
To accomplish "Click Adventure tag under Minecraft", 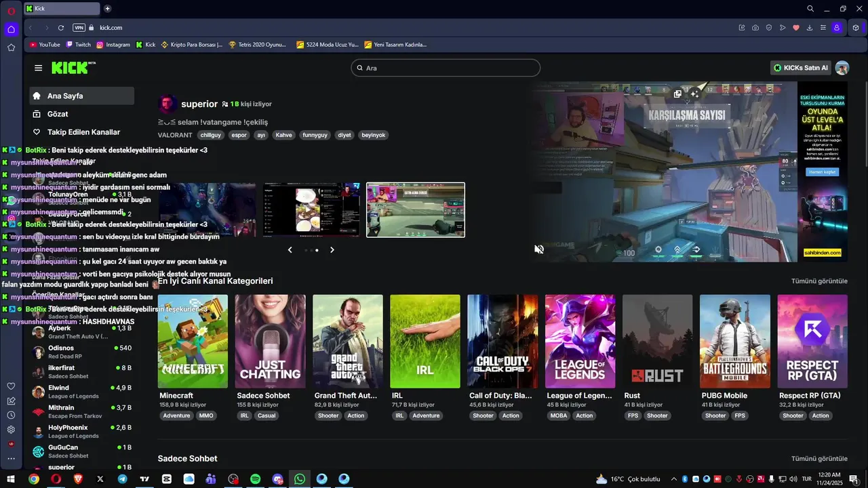I will tap(176, 415).
